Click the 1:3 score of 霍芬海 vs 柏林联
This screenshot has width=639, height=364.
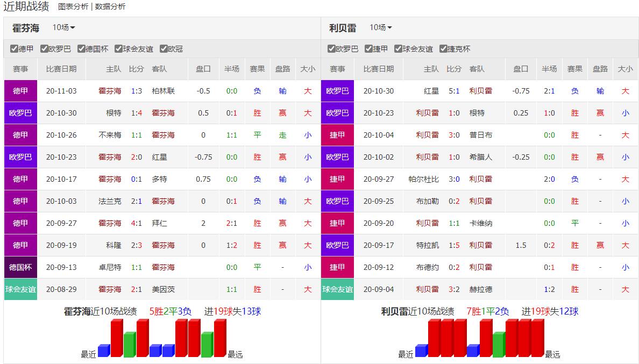coord(137,91)
